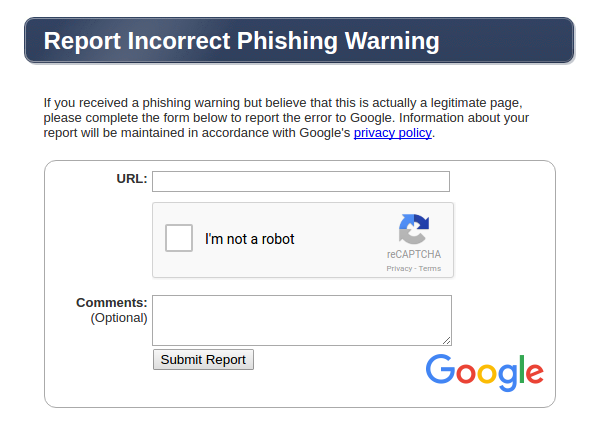Screen dimensions: 604x435
Task: Click the introductory phishing warning paragraph
Action: 286,117
